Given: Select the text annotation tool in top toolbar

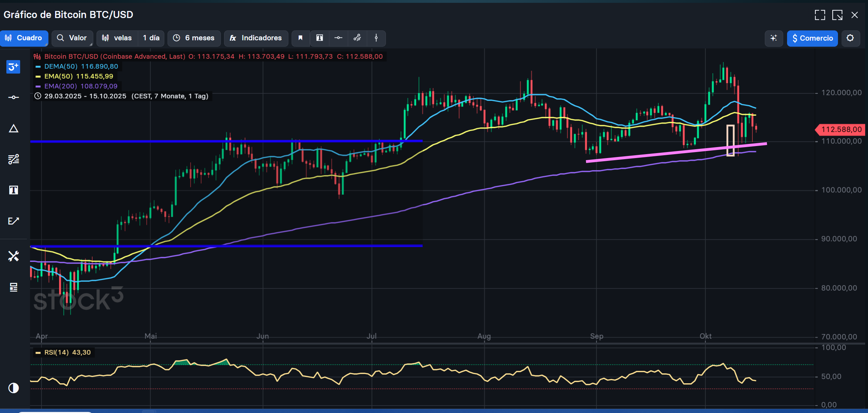Looking at the screenshot, I should click(319, 38).
